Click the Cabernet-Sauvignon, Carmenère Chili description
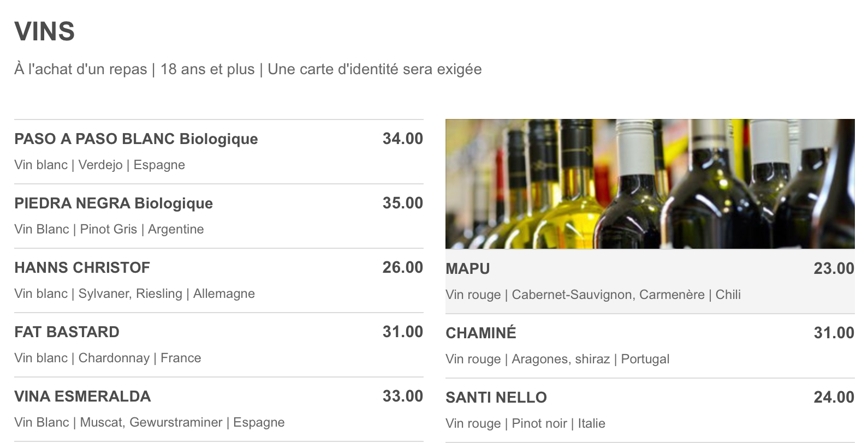The height and width of the screenshot is (443, 868). click(x=593, y=295)
